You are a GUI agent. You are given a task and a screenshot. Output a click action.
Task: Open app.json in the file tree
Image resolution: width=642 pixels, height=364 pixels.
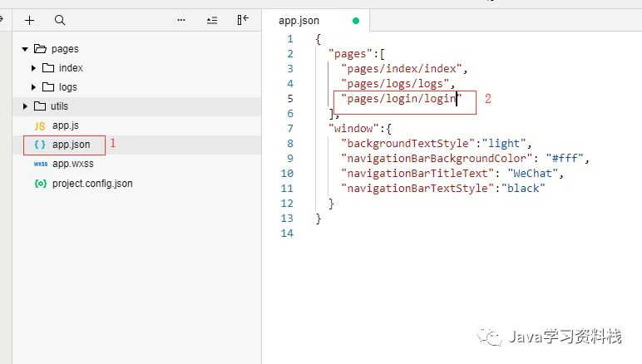click(x=72, y=145)
